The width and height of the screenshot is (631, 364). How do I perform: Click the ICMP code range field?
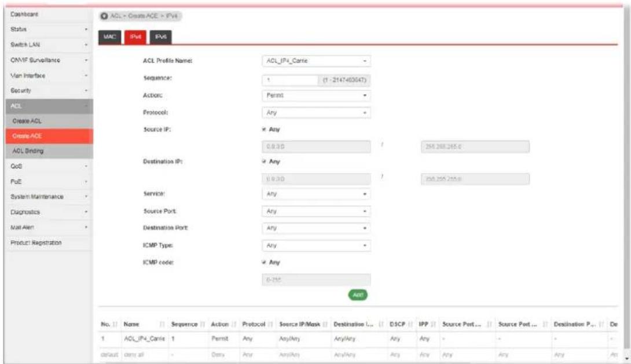tap(316, 280)
